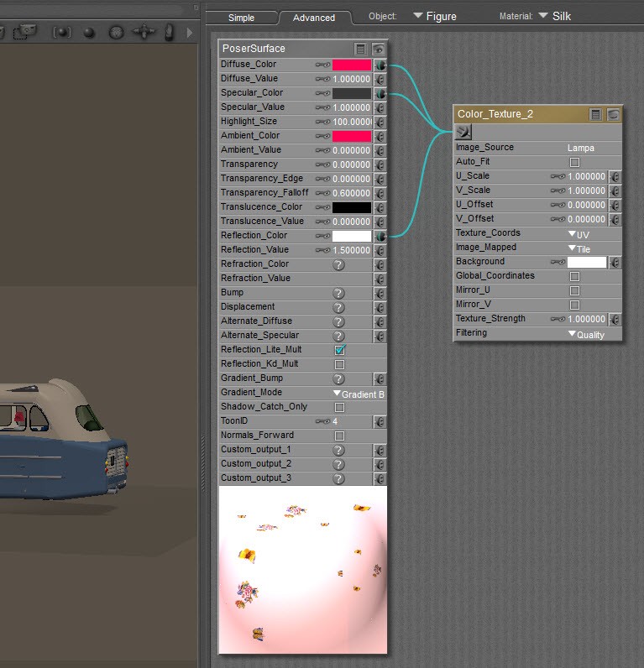Viewport: 644px width, 668px height.
Task: Click the Bump channel plug icon
Action: click(380, 294)
